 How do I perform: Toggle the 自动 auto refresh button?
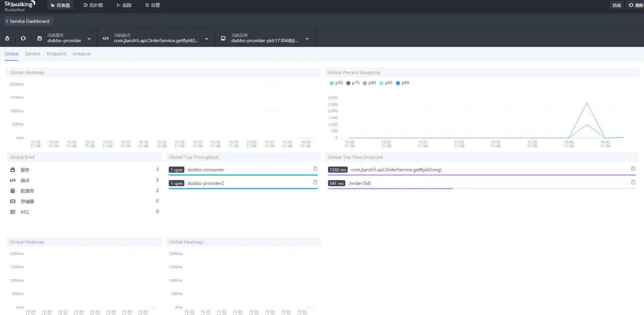click(x=617, y=5)
